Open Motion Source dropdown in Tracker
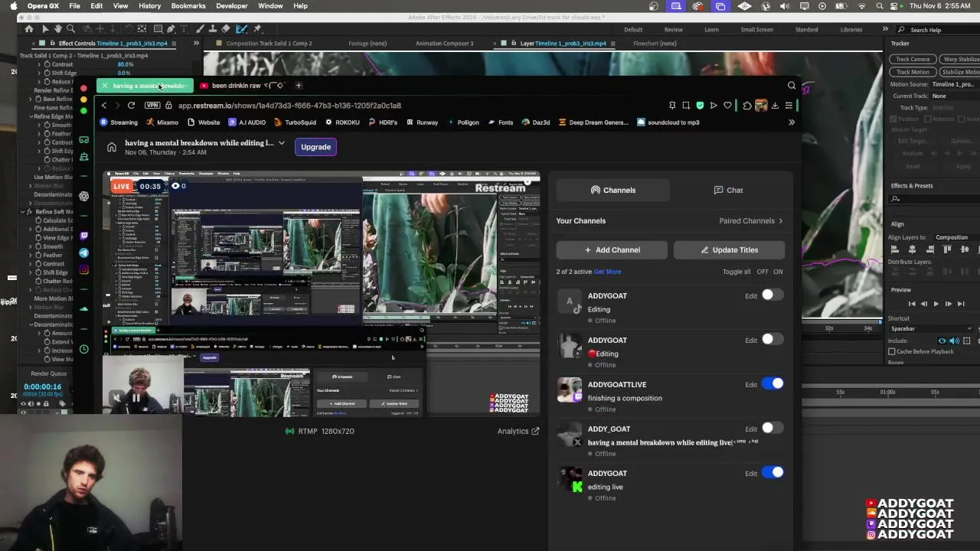This screenshot has width=980, height=551. point(955,84)
